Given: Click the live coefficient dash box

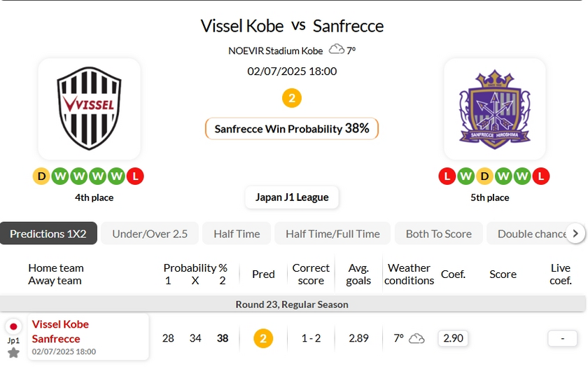Looking at the screenshot, I should click(563, 339).
